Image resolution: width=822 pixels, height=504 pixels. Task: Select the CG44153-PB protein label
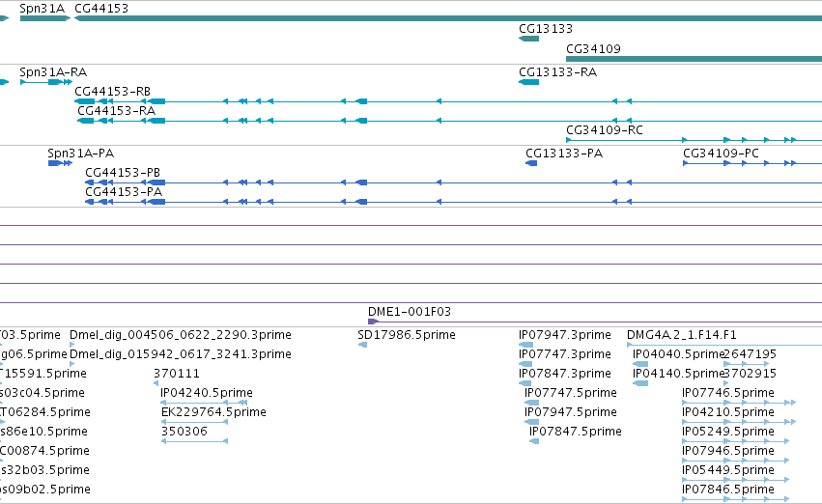tap(123, 173)
